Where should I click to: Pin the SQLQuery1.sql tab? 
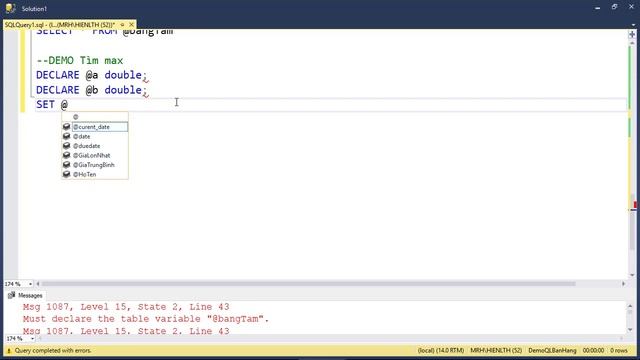tap(122, 25)
